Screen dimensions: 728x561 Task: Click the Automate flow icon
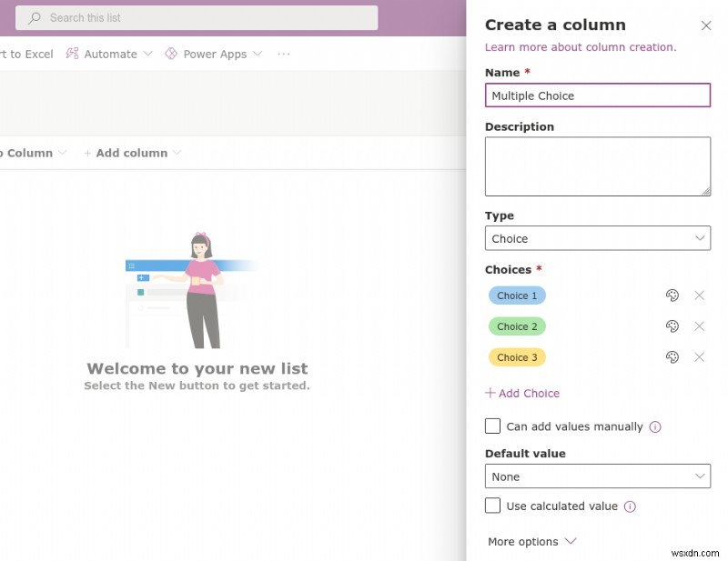coord(71,54)
